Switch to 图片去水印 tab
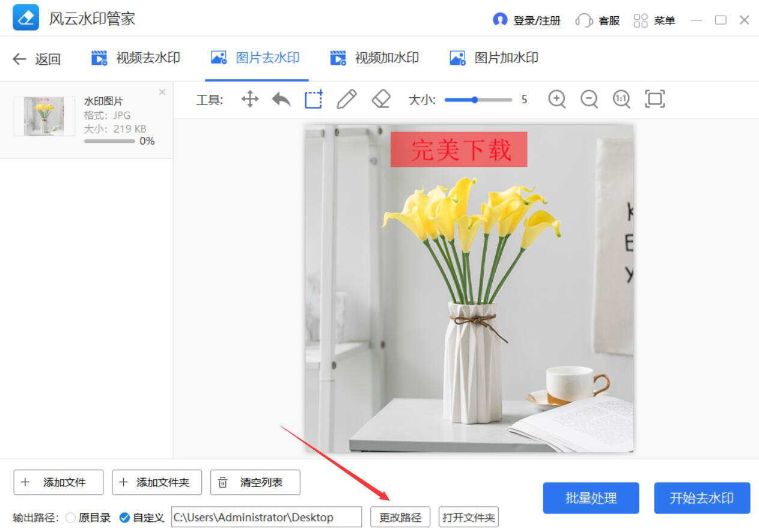The height and width of the screenshot is (532, 759). click(x=255, y=58)
